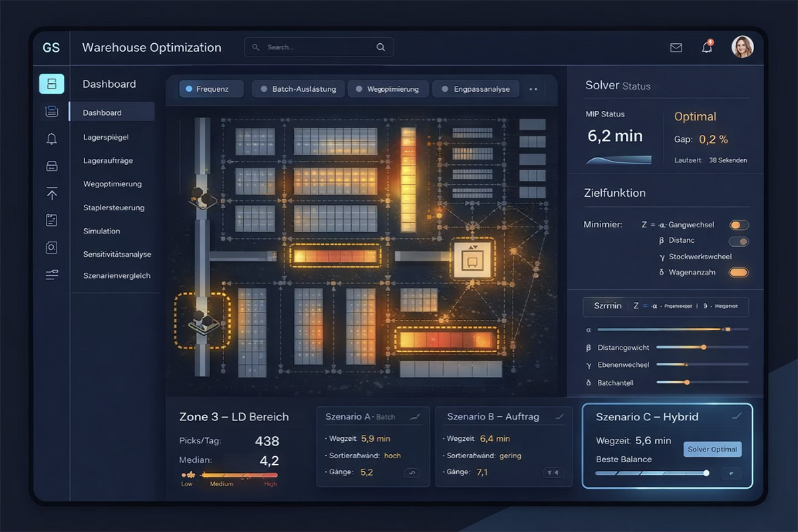798x532 pixels.
Task: Click the Szrmin formula selector
Action: pos(665,306)
